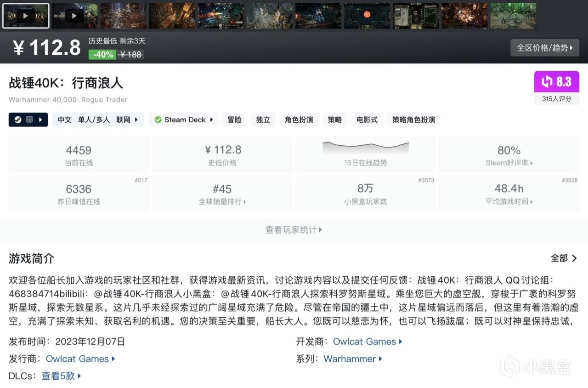Click the 4459 当前在线 stat
Screen dimensions: 588x388
click(x=79, y=155)
